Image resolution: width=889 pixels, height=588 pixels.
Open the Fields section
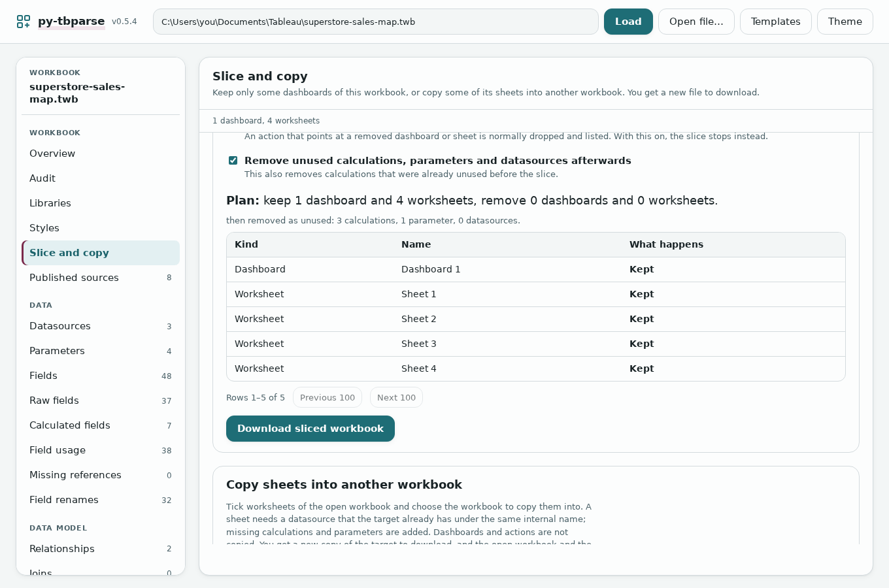(x=101, y=376)
